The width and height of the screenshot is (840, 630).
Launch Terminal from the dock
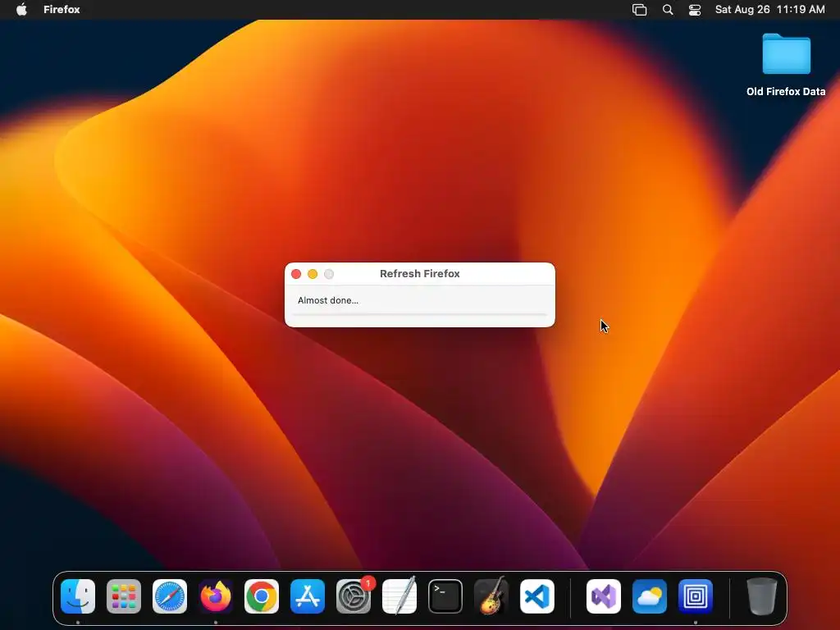click(445, 596)
